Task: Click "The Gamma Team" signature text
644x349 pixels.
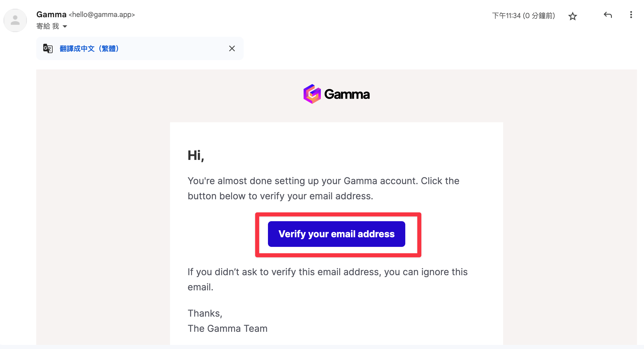Action: coord(227,328)
